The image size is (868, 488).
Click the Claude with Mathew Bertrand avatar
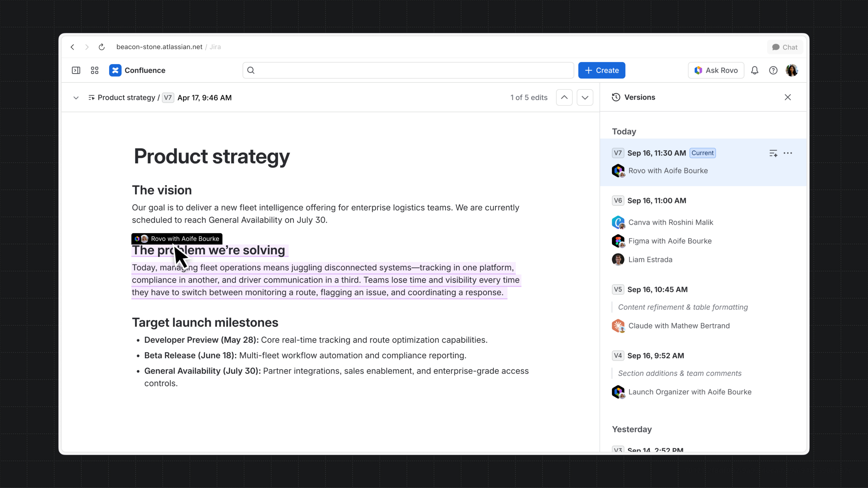(618, 326)
